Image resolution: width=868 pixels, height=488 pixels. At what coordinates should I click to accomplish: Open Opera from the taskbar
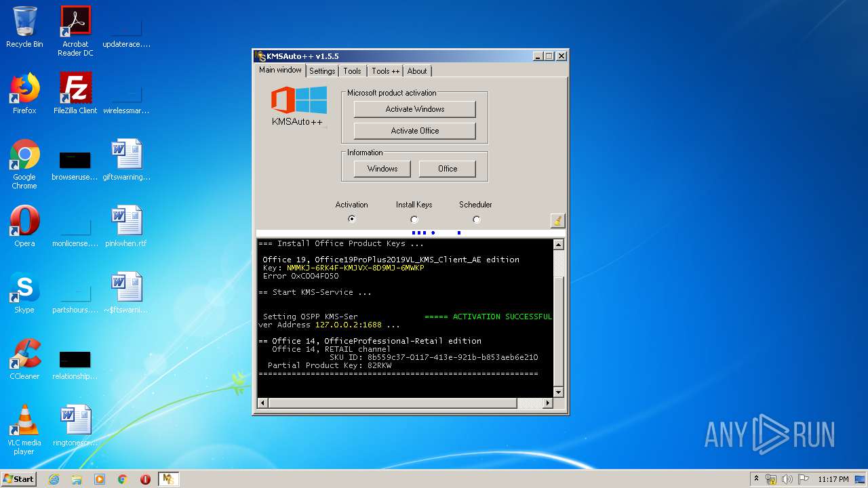click(145, 479)
